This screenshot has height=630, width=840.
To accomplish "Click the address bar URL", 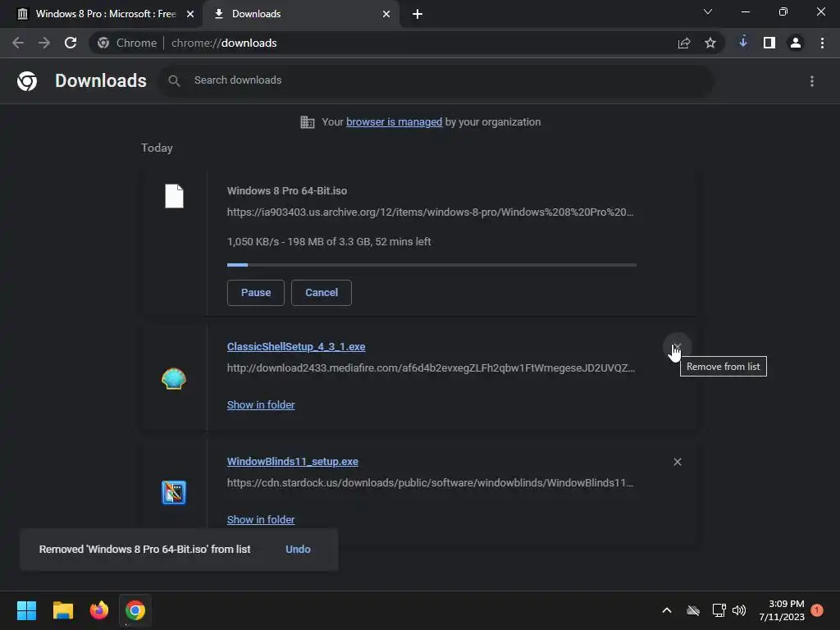I will coord(224,43).
